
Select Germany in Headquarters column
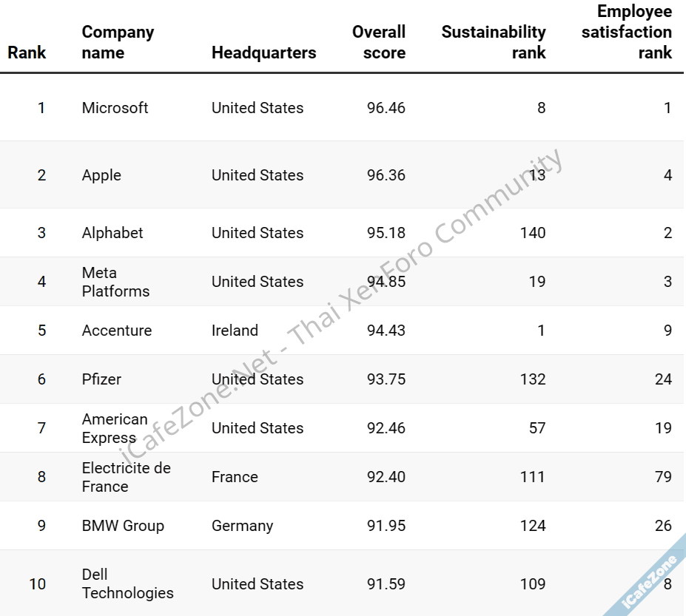242,526
